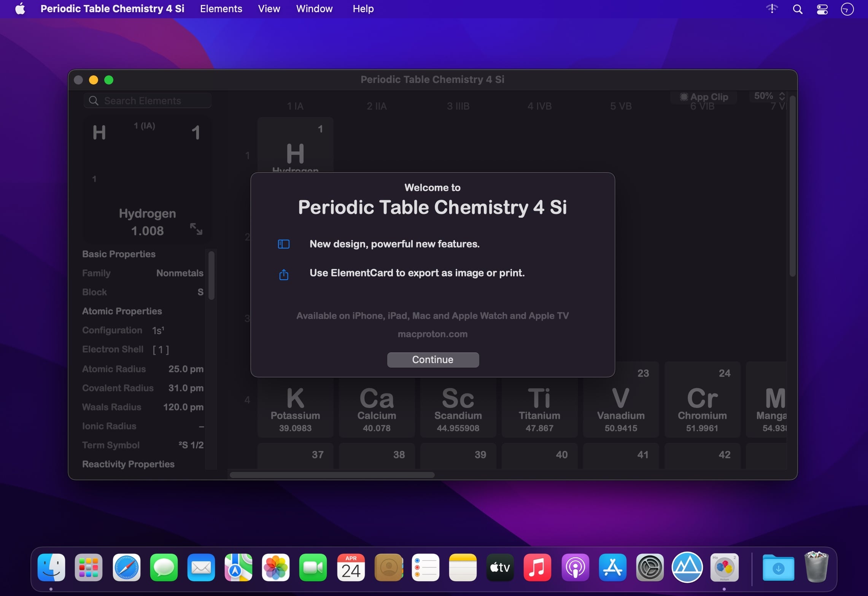Click the Continue button in welcome dialog
Viewport: 868px width, 596px height.
click(433, 360)
